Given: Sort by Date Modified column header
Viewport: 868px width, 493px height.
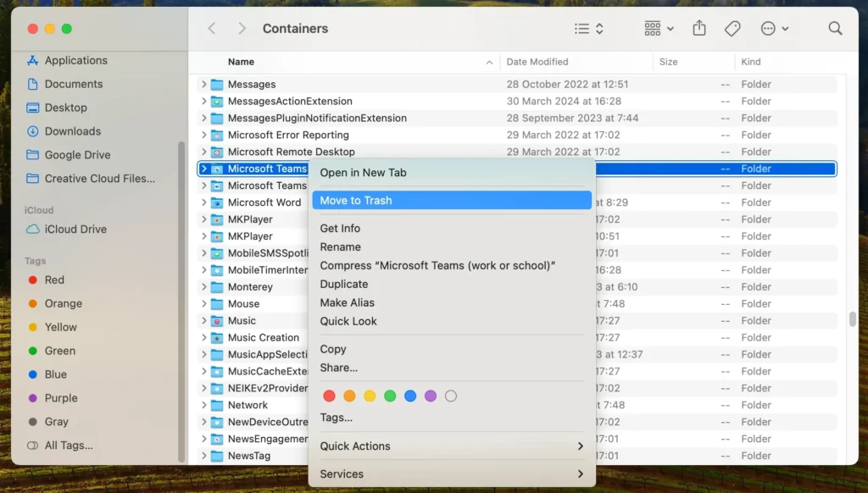Looking at the screenshot, I should tap(537, 62).
